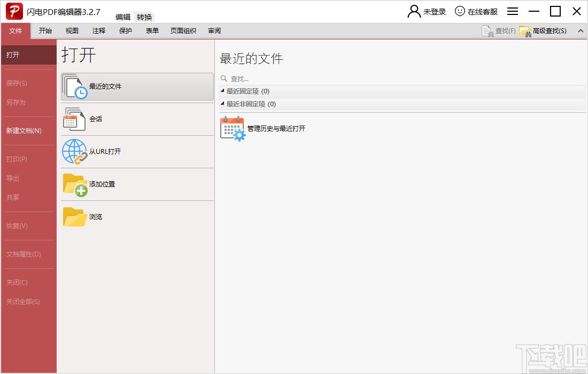The width and height of the screenshot is (588, 374).
Task: Open the 文件 tab
Action: click(x=16, y=31)
